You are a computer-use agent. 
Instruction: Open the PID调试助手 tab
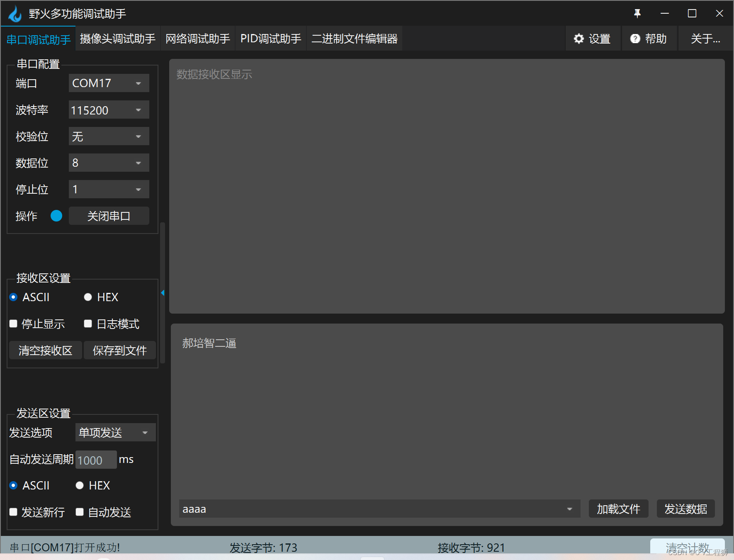(271, 39)
